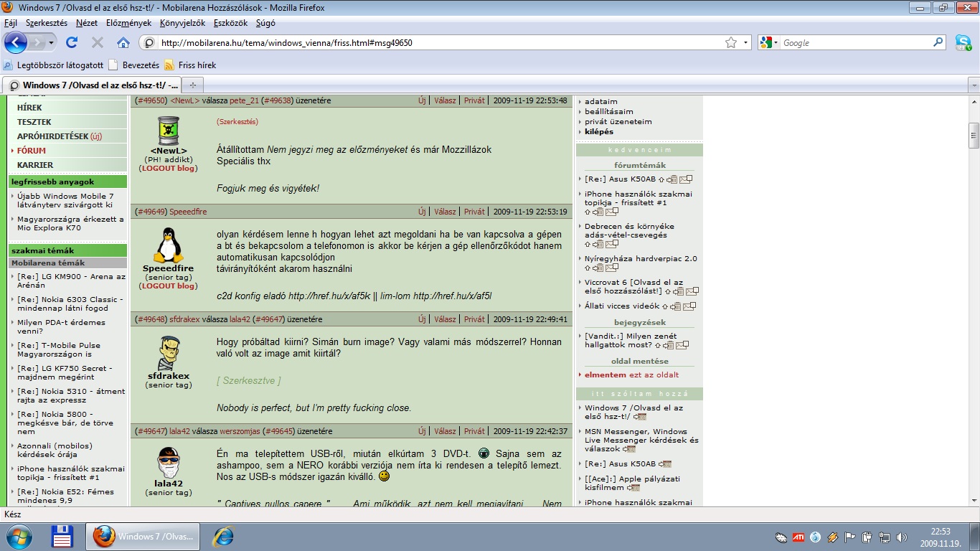
Task: Click the NewL toxic barrel avatar
Action: pos(169,131)
